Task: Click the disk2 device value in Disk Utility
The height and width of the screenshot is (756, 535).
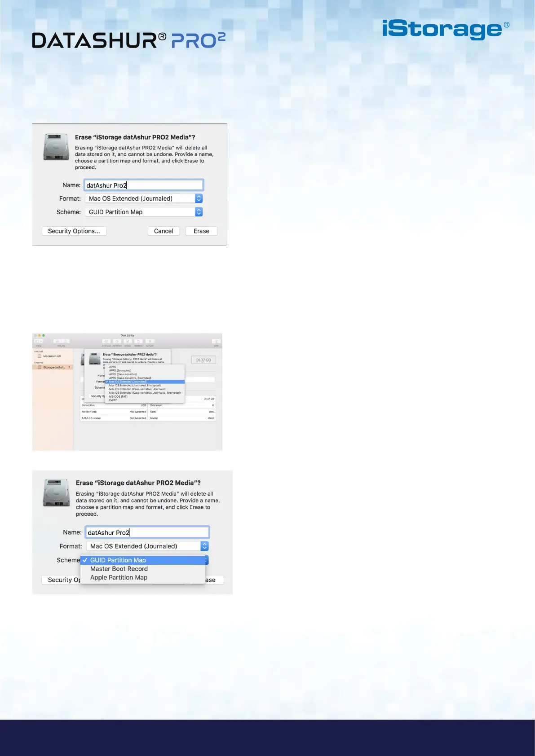Action: [x=211, y=418]
